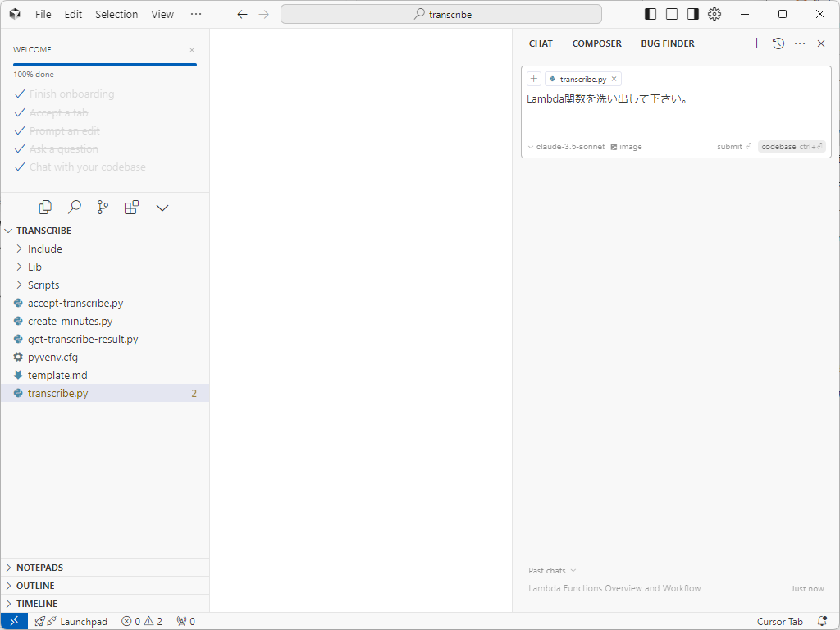Switch to the COMPOSER tab
Image resolution: width=840 pixels, height=630 pixels.
click(x=596, y=43)
